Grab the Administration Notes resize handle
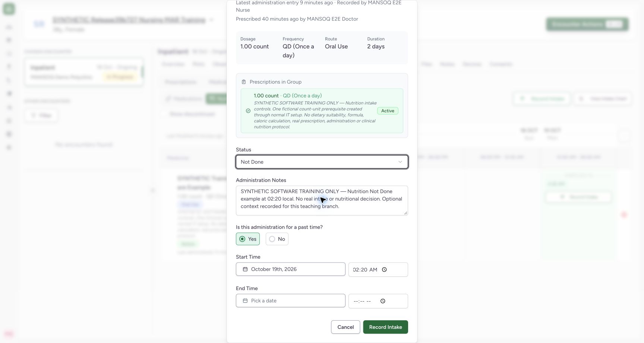This screenshot has height=343, width=644. coord(405,213)
